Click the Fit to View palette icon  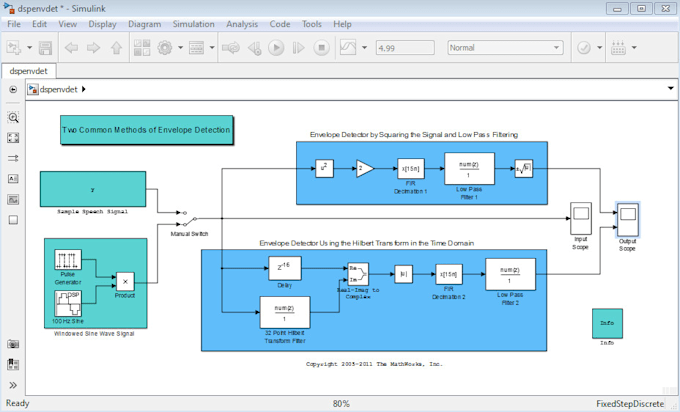[x=13, y=138]
